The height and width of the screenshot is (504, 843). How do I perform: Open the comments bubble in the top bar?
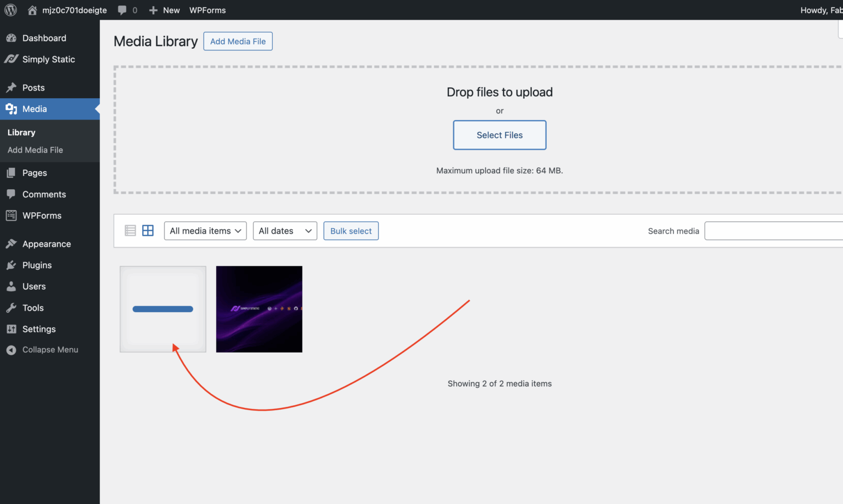pos(122,10)
